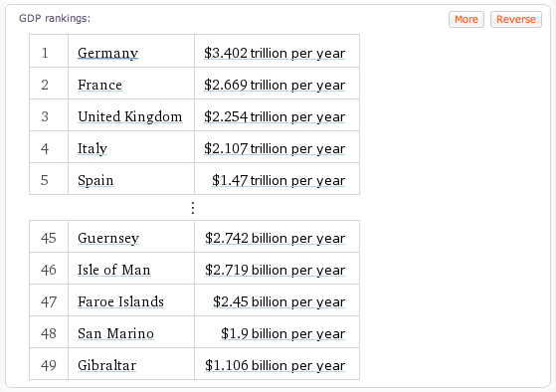
Task: Click the $3.402 trillion per year value
Action: 275,53
